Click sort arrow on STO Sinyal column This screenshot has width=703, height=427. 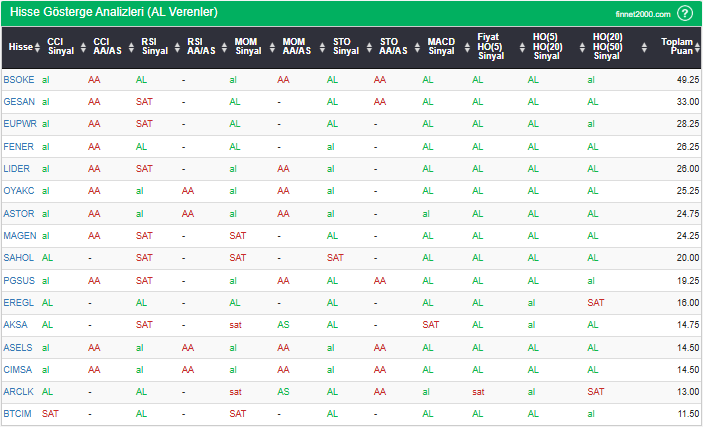click(x=369, y=46)
